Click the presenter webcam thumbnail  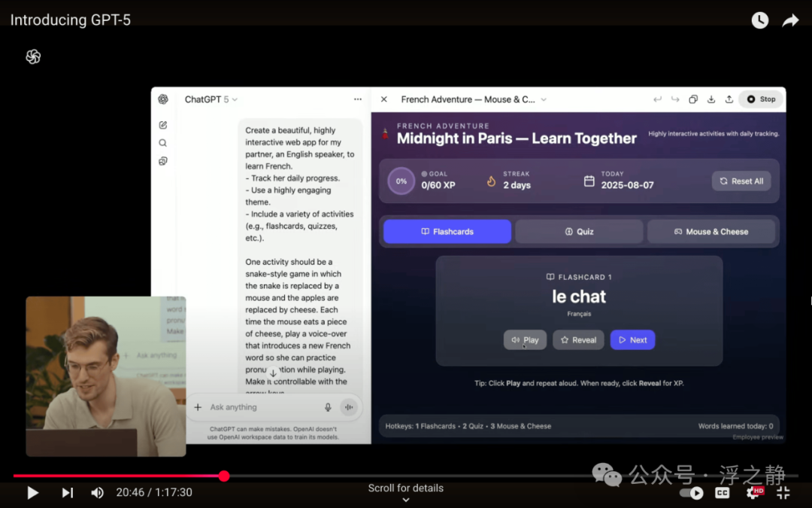[106, 376]
